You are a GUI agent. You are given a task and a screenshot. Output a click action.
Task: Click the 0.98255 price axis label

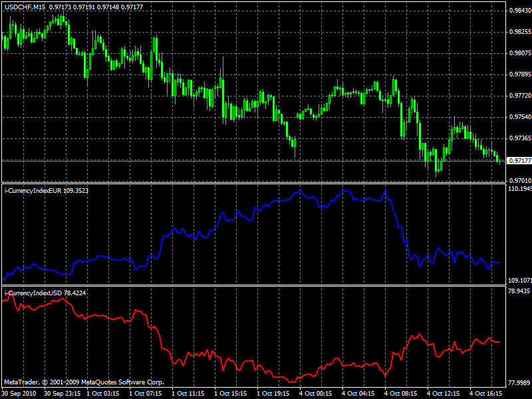520,32
